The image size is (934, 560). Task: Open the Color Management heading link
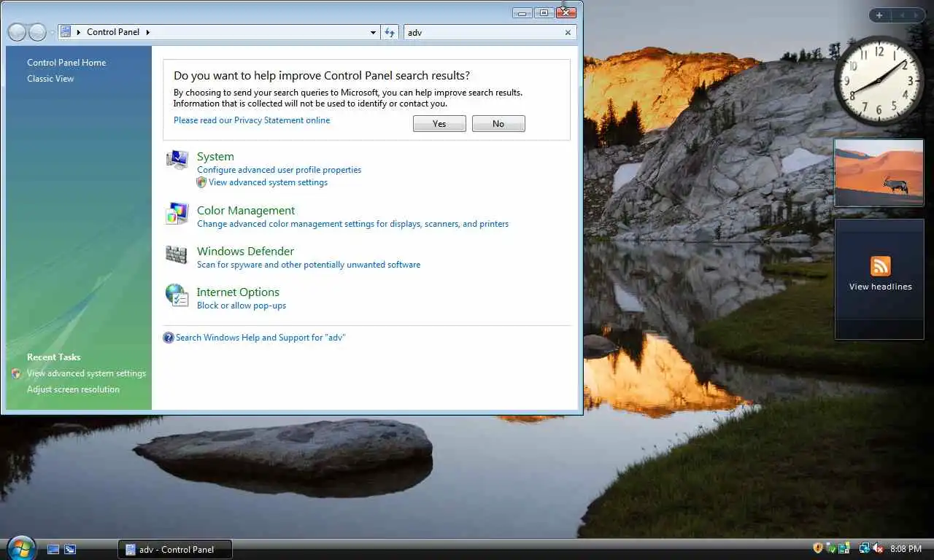click(x=246, y=211)
